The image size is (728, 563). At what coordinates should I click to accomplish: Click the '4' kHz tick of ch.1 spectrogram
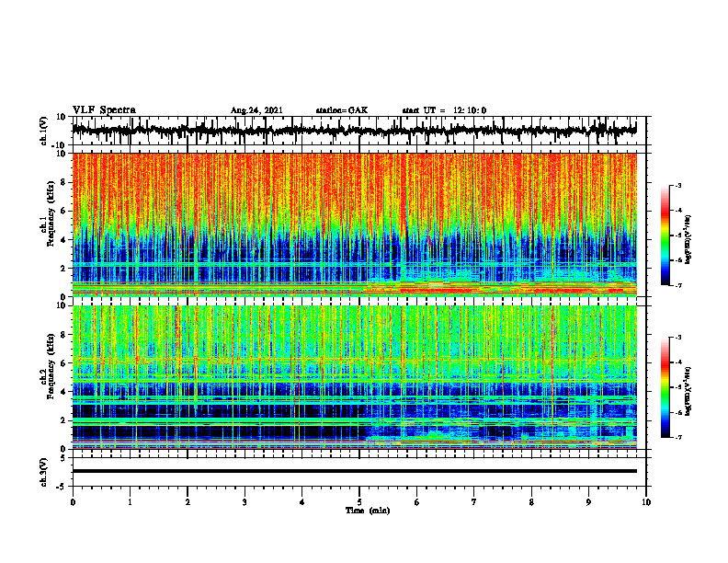[63, 240]
